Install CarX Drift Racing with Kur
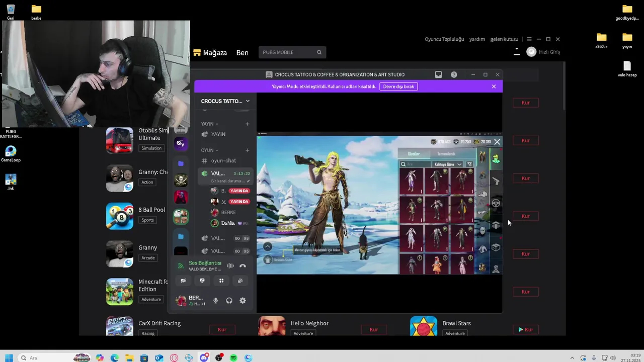Viewport: 644px width, 362px height. pos(222,330)
